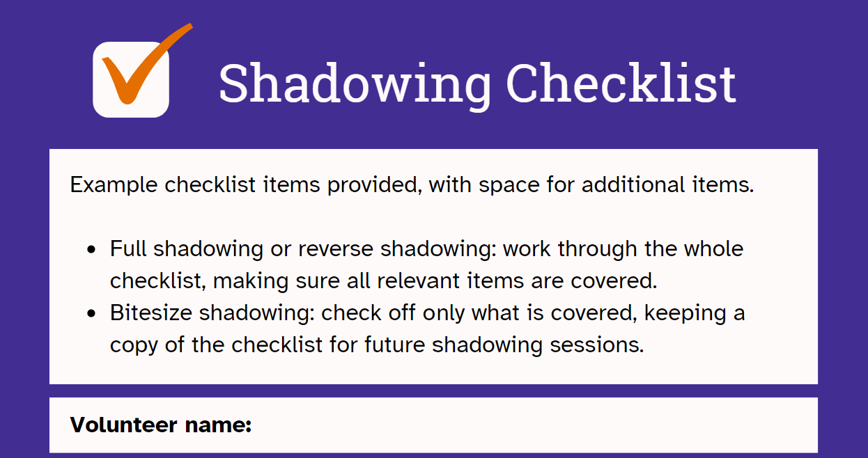The height and width of the screenshot is (458, 868).
Task: Click the word "Shadowing" in the title
Action: (355, 83)
